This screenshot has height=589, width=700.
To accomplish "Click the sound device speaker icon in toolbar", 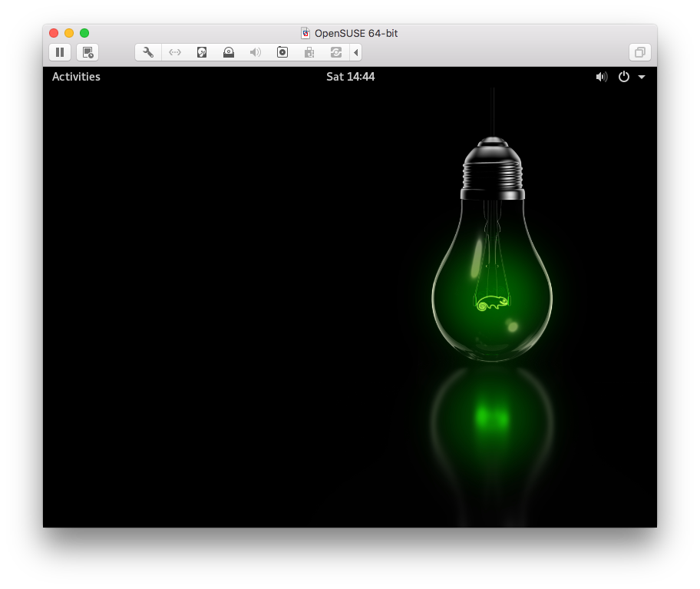I will [256, 52].
